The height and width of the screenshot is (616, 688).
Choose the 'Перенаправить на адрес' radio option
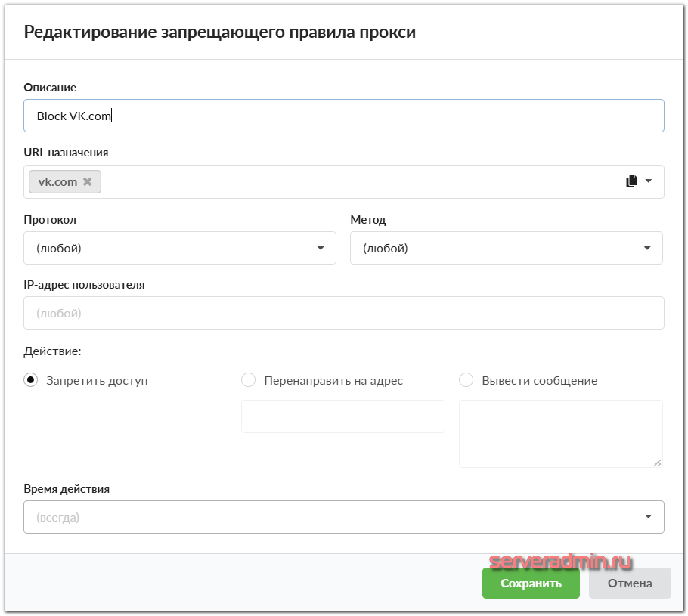click(248, 380)
